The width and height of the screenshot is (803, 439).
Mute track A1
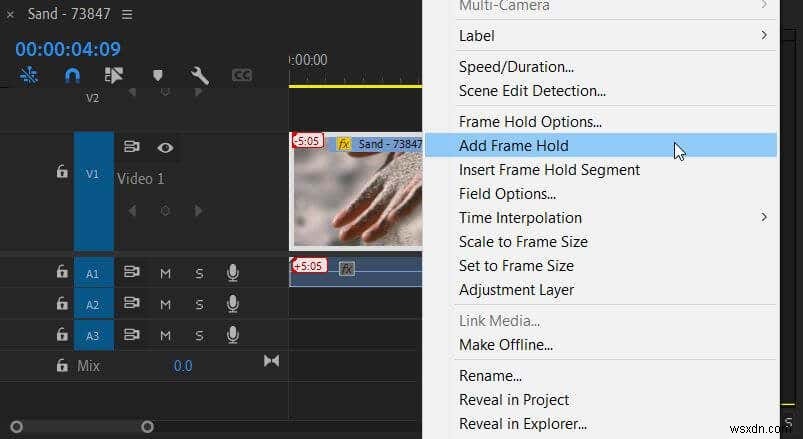[x=165, y=274]
